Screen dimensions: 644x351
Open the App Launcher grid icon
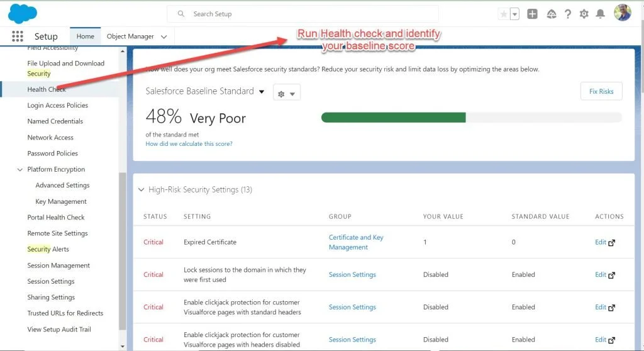point(17,36)
